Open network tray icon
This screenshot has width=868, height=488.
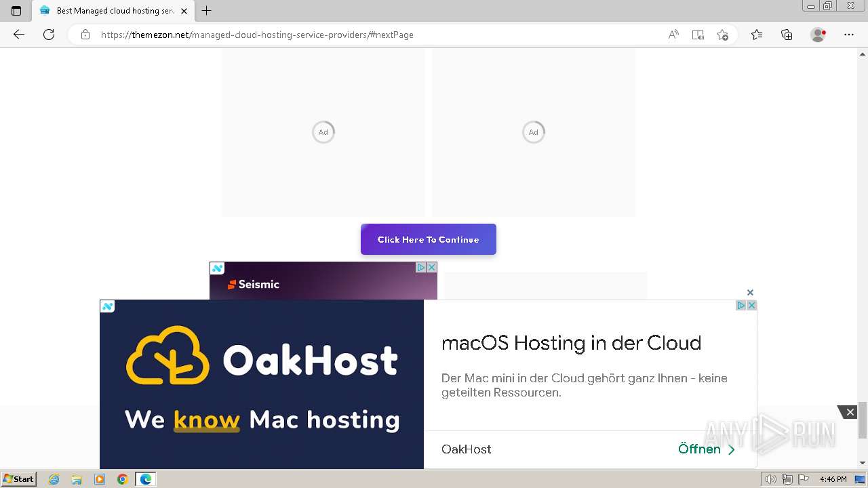(787, 479)
